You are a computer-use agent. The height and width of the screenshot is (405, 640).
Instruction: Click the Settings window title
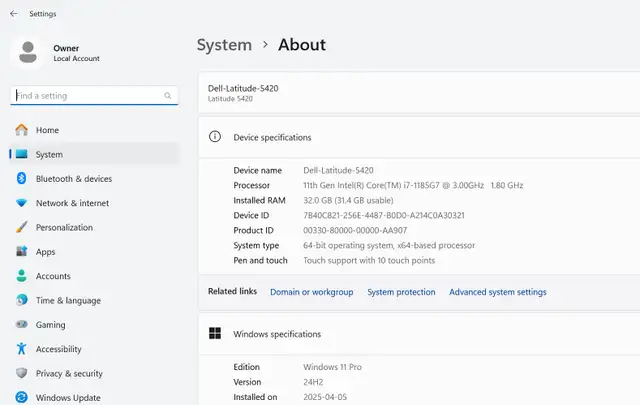point(43,14)
